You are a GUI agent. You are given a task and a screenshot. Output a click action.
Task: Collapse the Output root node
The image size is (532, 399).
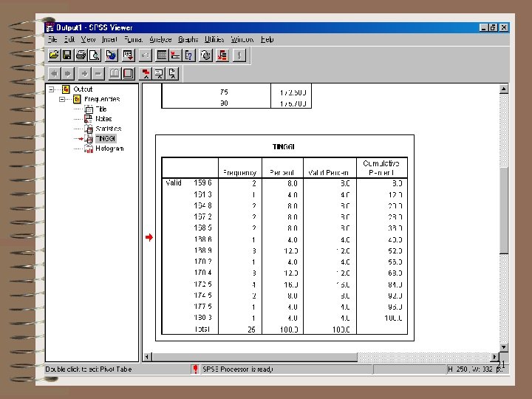51,89
